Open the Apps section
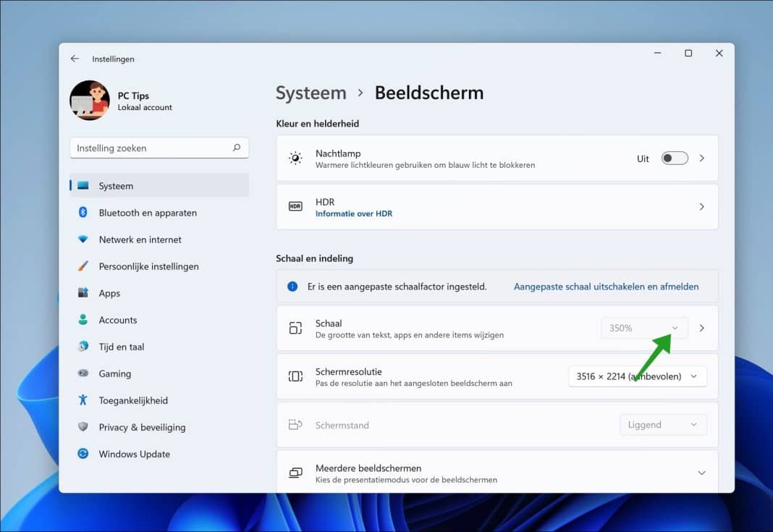 pyautogui.click(x=109, y=292)
